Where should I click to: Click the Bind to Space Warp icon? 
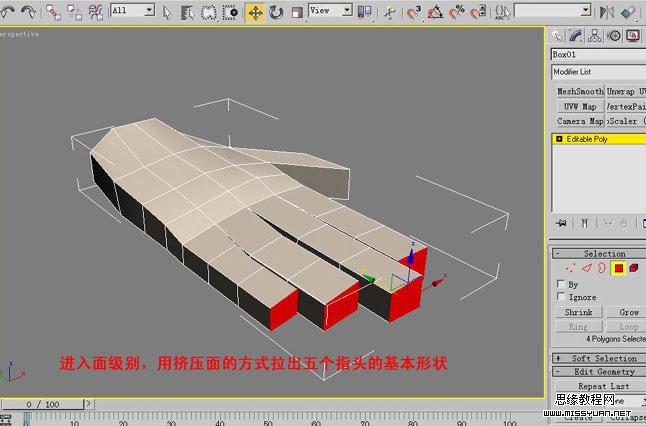click(x=96, y=12)
